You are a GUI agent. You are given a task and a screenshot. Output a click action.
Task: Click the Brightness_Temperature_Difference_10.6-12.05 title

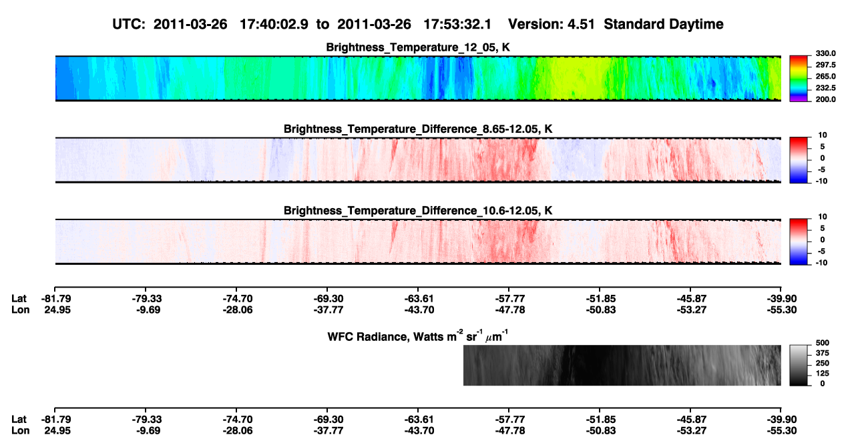tap(418, 210)
